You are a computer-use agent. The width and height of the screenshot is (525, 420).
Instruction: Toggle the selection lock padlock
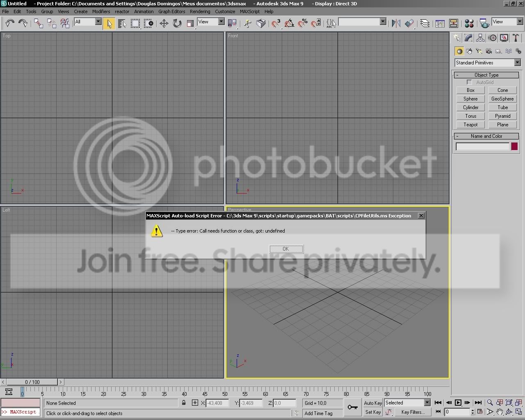coord(184,403)
